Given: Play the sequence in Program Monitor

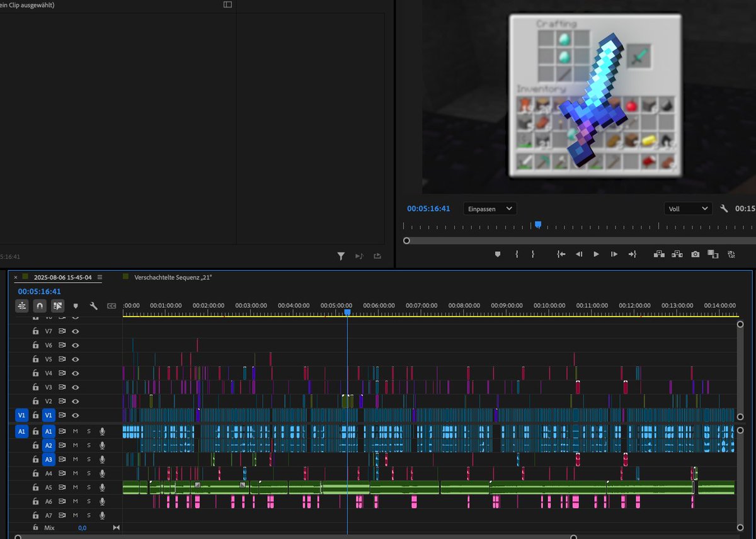Looking at the screenshot, I should click(x=596, y=254).
